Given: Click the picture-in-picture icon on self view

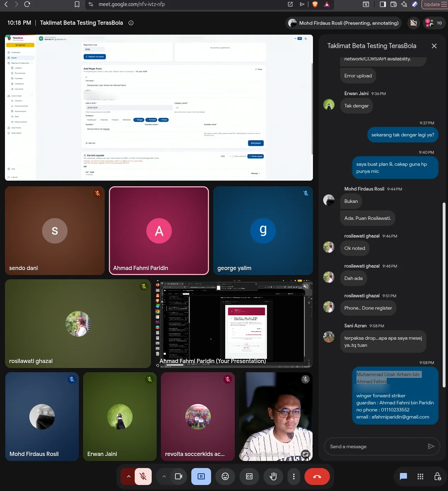Looking at the screenshot, I should [x=306, y=454].
